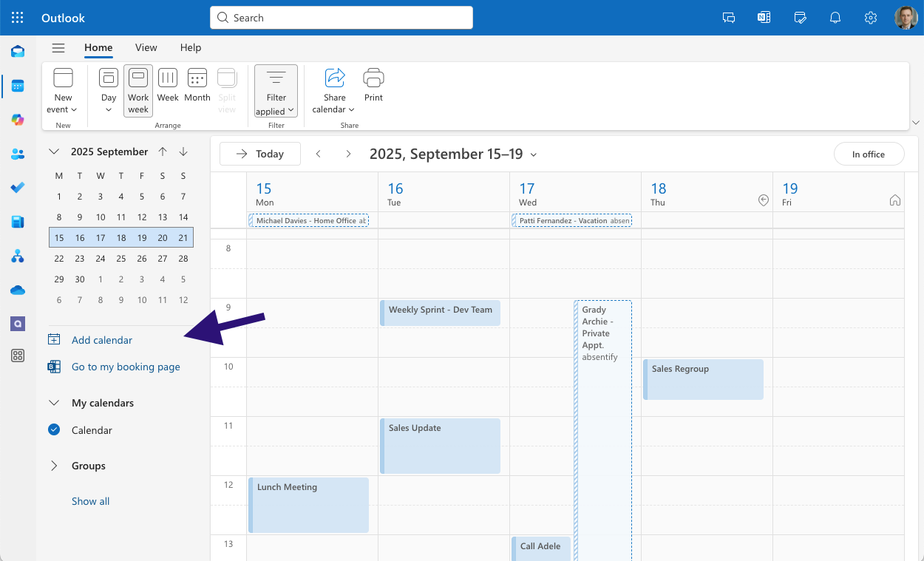Open the Lunch Meeting event
This screenshot has width=924, height=561.
tap(308, 505)
